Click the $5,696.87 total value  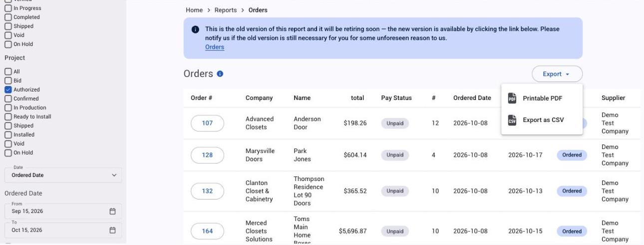352,231
